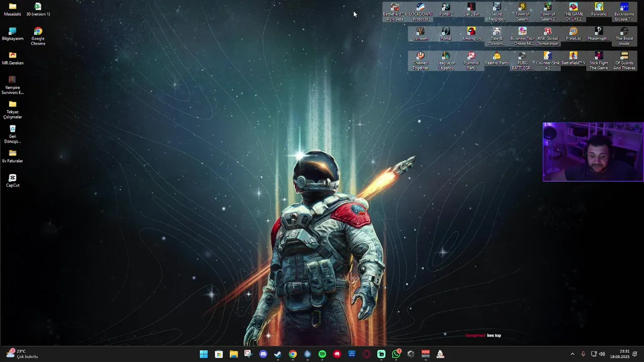Select RISK Global Domination icon

click(x=548, y=37)
